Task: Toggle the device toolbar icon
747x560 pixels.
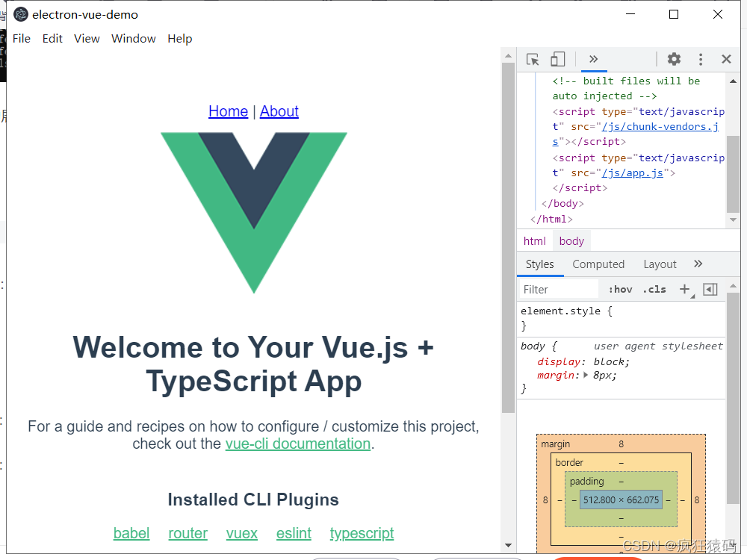Action: [557, 60]
